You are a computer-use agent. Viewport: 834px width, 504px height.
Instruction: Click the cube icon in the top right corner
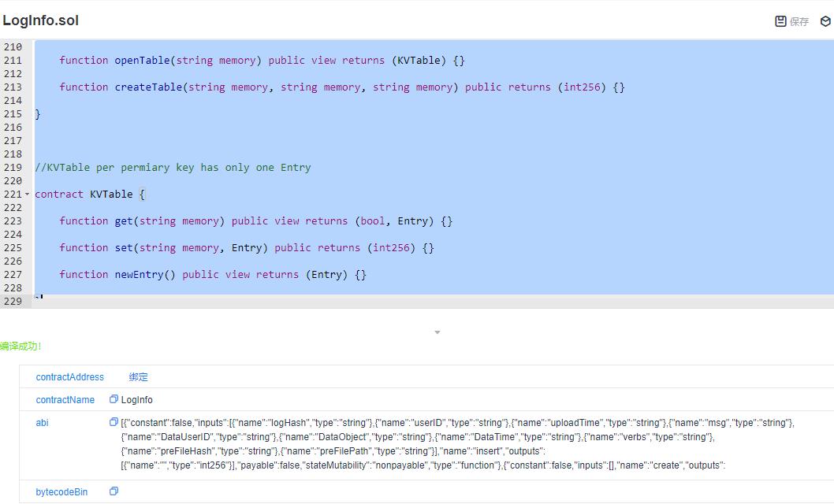click(823, 21)
